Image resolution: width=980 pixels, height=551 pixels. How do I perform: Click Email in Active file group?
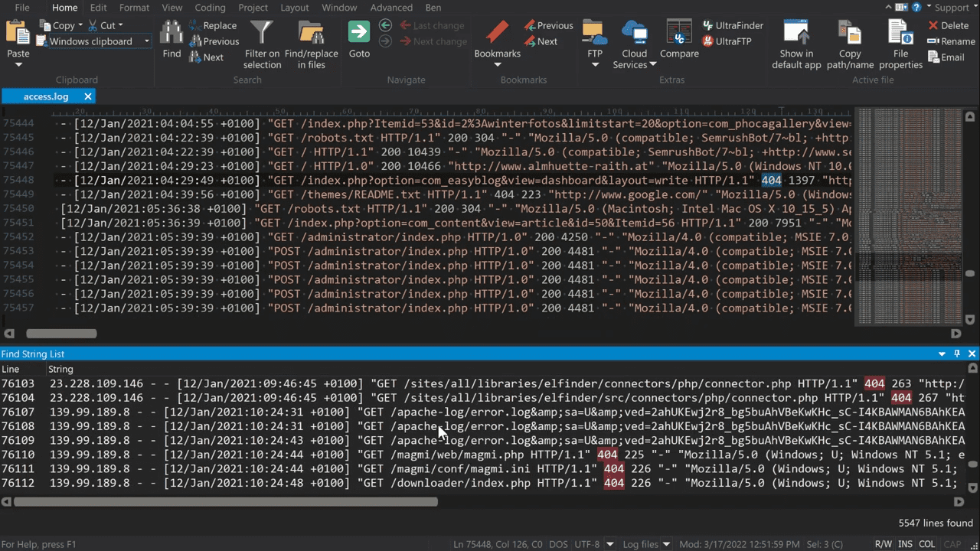point(946,57)
